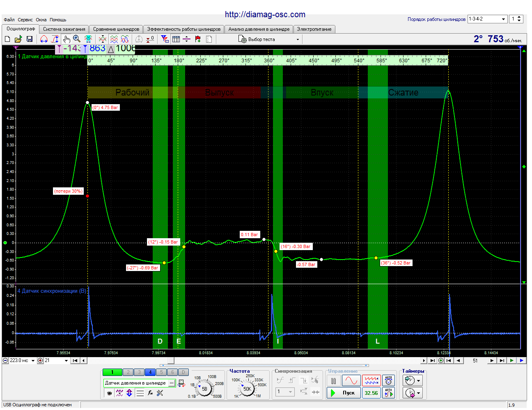Screen dimensions: 532x410
Task: Click the horizontal scrollbar thumb below chart
Action: pyautogui.click(x=171, y=361)
